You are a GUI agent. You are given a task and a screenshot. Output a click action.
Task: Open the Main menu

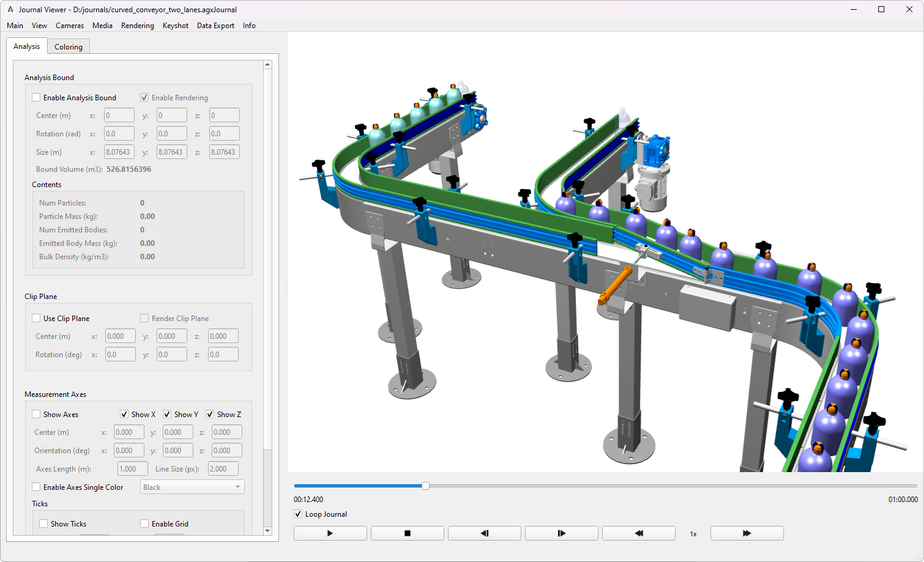tap(15, 26)
